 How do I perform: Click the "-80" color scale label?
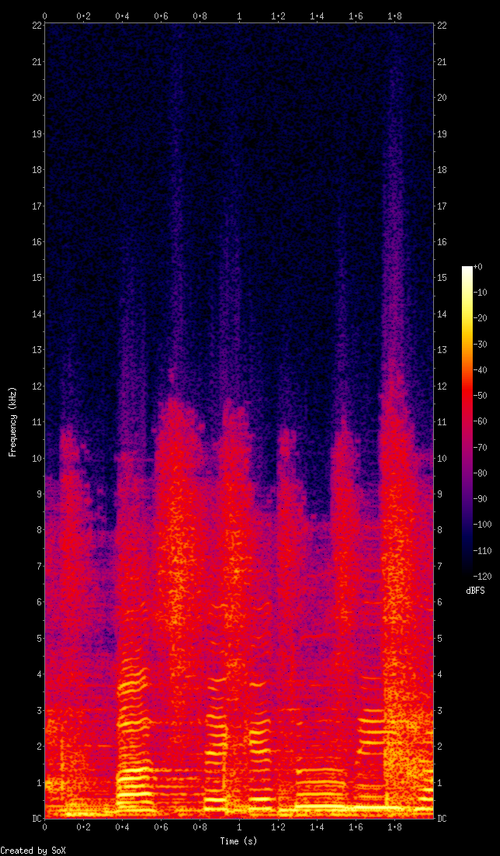pyautogui.click(x=482, y=473)
